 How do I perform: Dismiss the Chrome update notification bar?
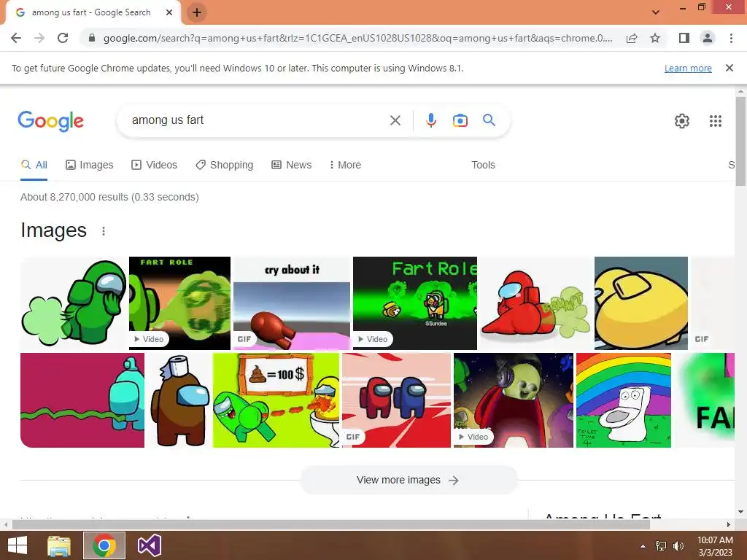pos(729,68)
